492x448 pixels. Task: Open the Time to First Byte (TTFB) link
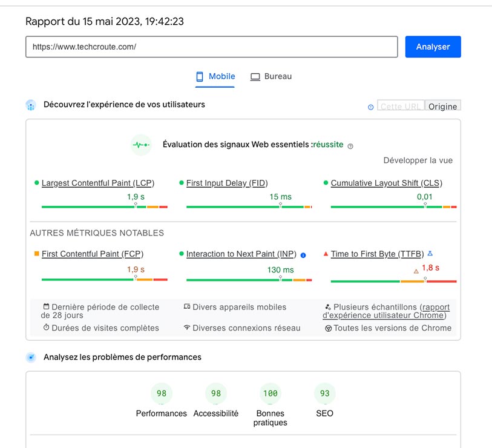click(377, 254)
